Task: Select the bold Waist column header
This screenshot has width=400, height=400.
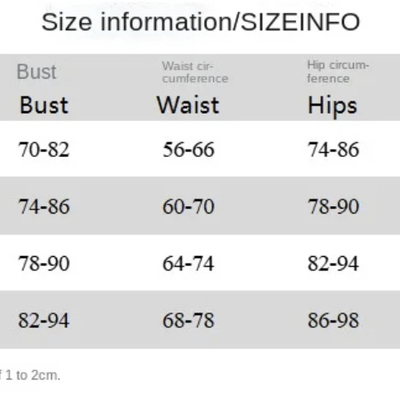Action: [x=188, y=105]
